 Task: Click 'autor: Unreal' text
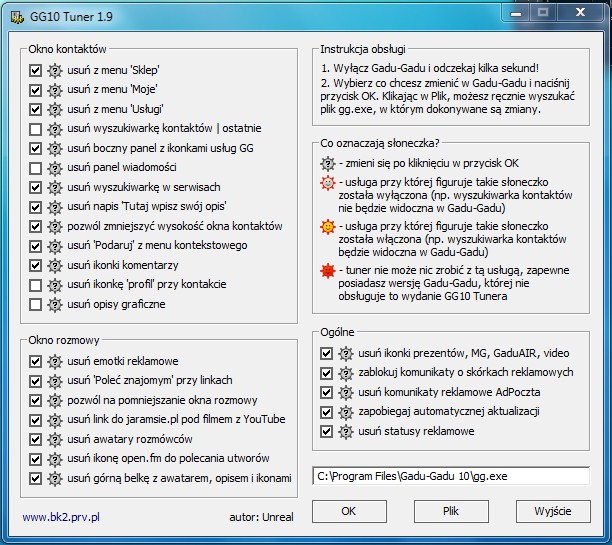[262, 517]
